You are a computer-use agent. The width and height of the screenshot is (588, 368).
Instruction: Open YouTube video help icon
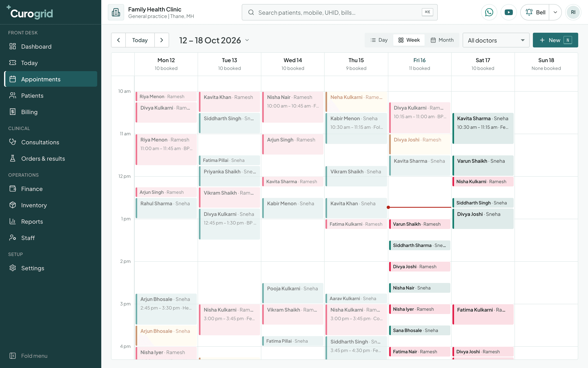[x=509, y=12]
